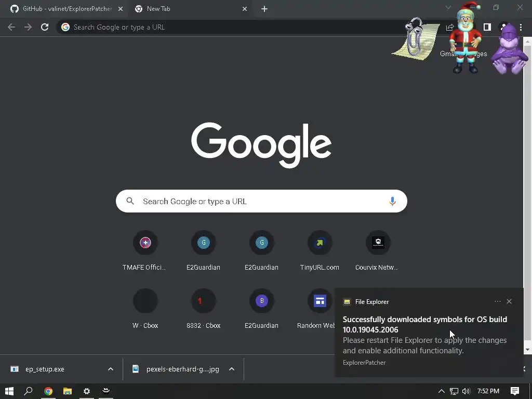Click the page vertical scrollbar down arrow
This screenshot has height=399, width=532.
pos(528,350)
